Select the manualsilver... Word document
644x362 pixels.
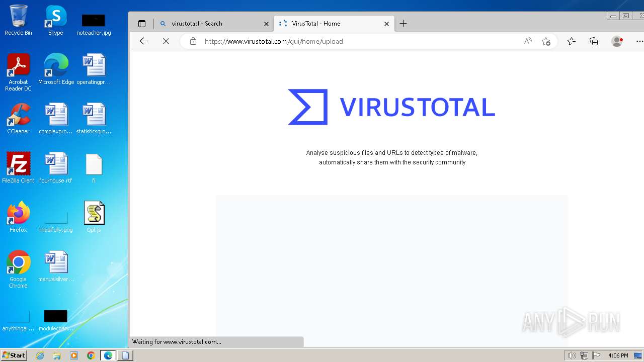pos(56,266)
